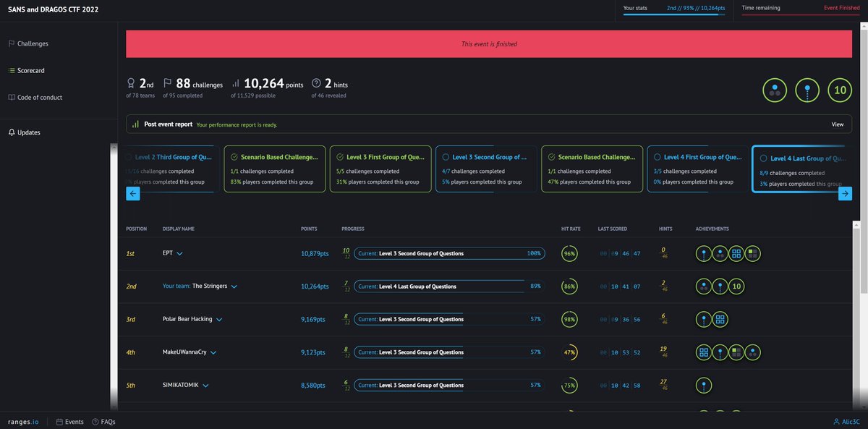
Task: Click the pin badge in SIMIKATOMIK row
Action: coord(703,386)
